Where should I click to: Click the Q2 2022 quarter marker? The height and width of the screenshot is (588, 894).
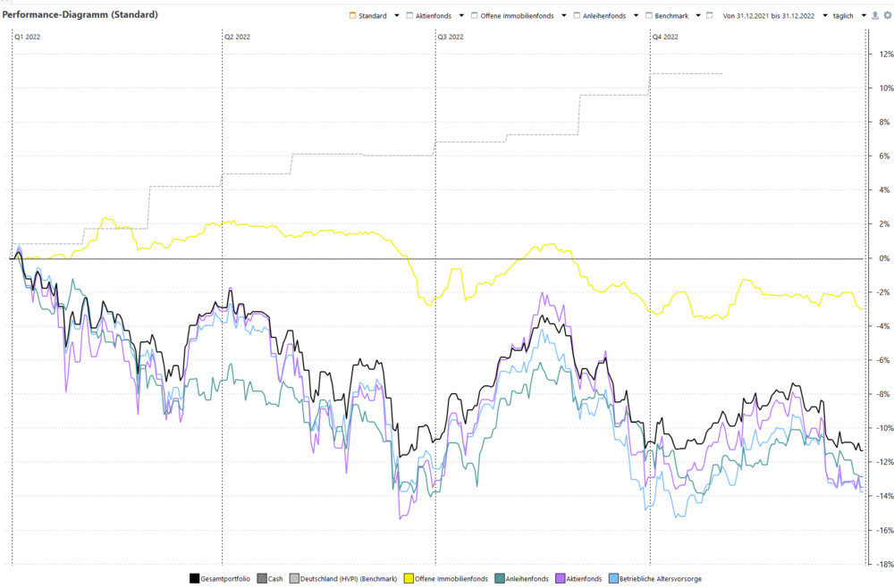[x=237, y=37]
